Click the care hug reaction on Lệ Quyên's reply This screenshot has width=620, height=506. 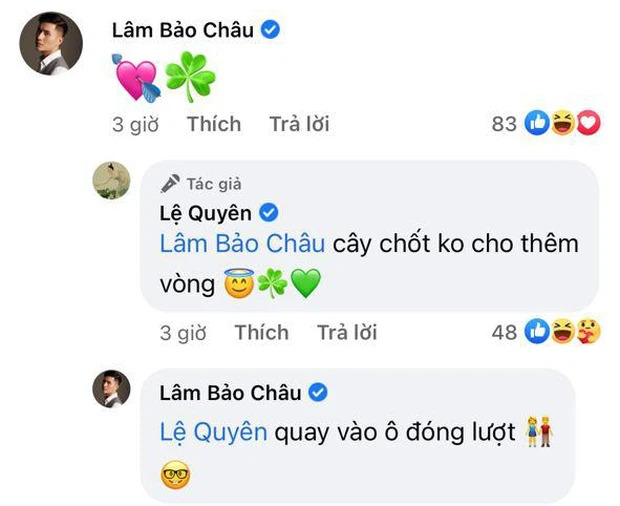[x=588, y=331]
